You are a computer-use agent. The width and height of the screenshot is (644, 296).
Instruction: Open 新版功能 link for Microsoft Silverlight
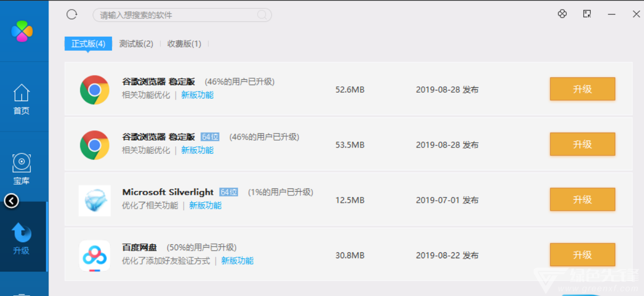205,206
